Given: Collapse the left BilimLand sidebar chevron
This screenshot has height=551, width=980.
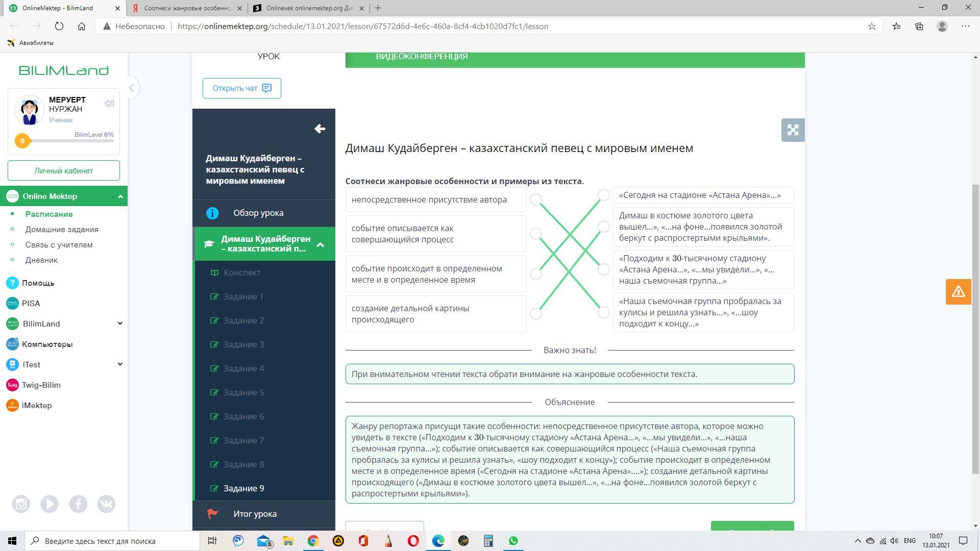Looking at the screenshot, I should tap(131, 88).
